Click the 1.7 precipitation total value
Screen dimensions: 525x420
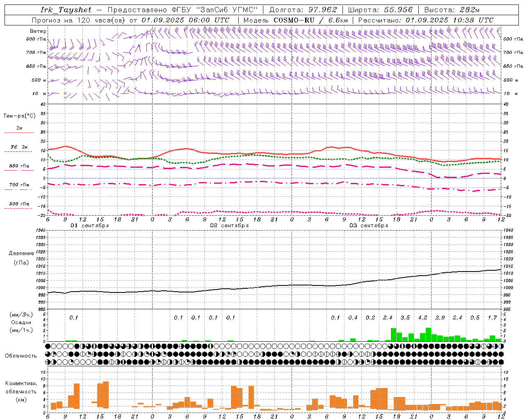point(493,318)
